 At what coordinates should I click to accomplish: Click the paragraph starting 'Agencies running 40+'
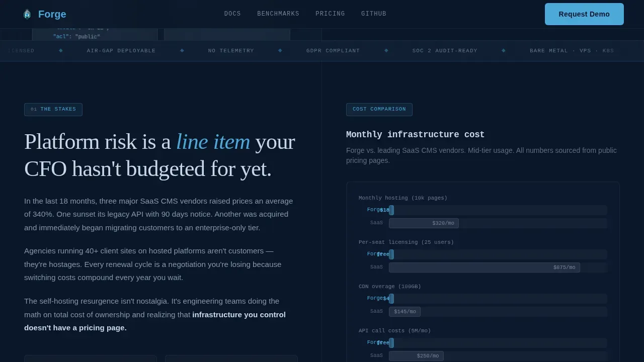coord(153,264)
